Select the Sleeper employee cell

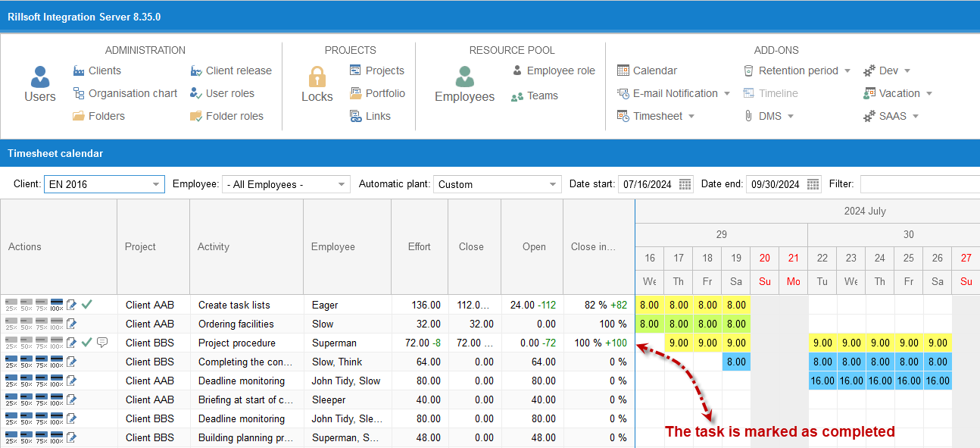(x=347, y=399)
